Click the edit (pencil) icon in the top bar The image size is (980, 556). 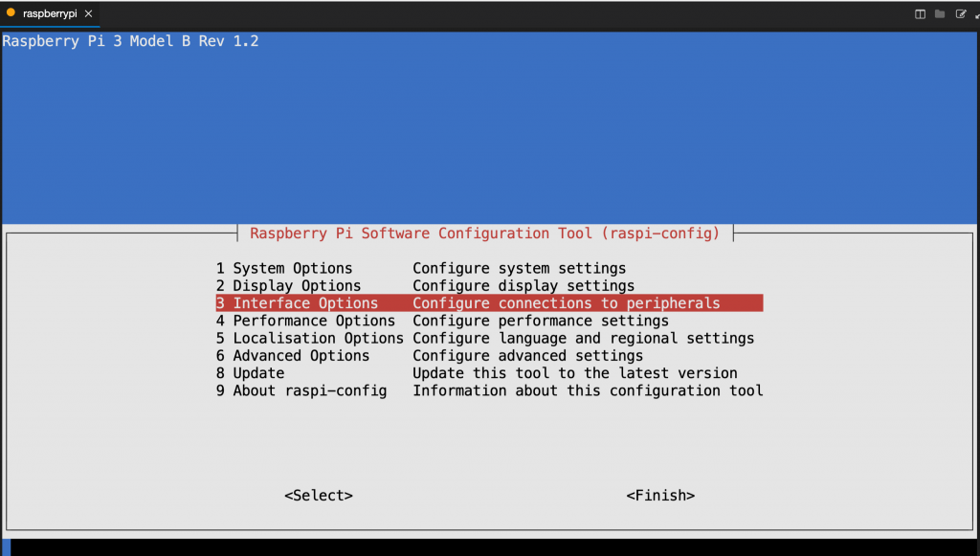coord(961,13)
